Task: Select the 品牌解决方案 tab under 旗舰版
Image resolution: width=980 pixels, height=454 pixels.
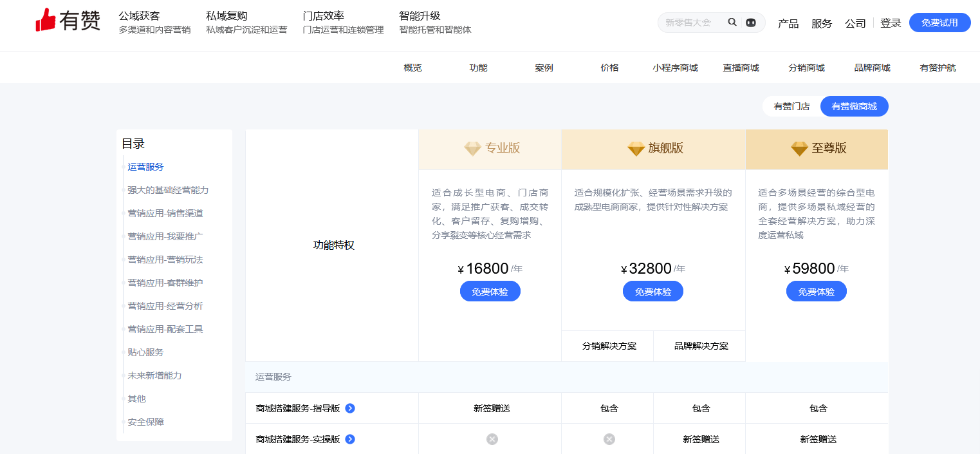Action: (701, 346)
